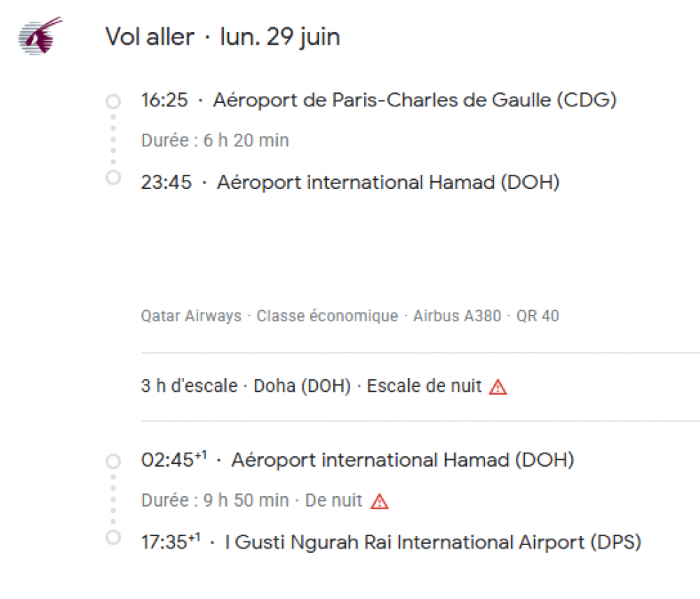Screen dimensions: 700x599
Task: Select the circle marker at 23:45 arrival
Action: [x=113, y=177]
